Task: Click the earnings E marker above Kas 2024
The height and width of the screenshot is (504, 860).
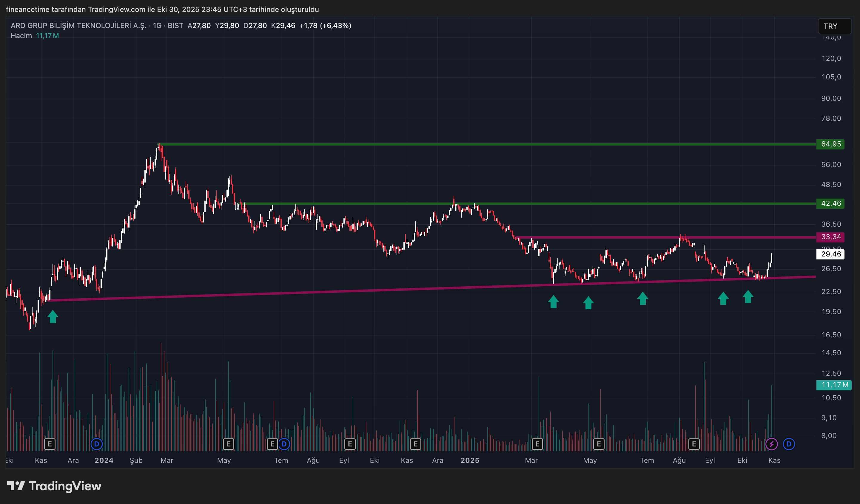Action: click(415, 444)
